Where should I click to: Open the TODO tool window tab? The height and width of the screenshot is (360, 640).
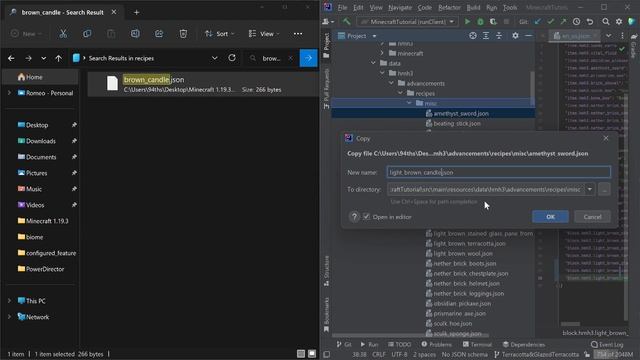tap(399, 344)
